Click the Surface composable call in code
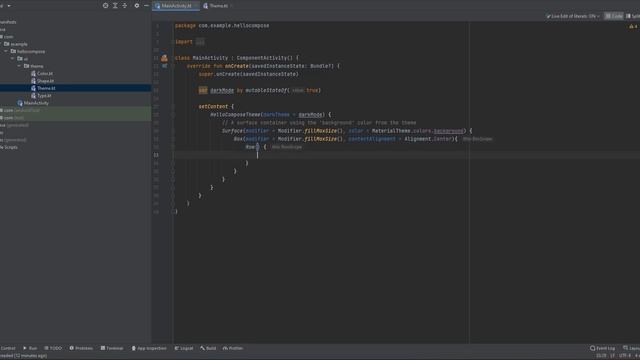640x360 pixels. pyautogui.click(x=232, y=131)
